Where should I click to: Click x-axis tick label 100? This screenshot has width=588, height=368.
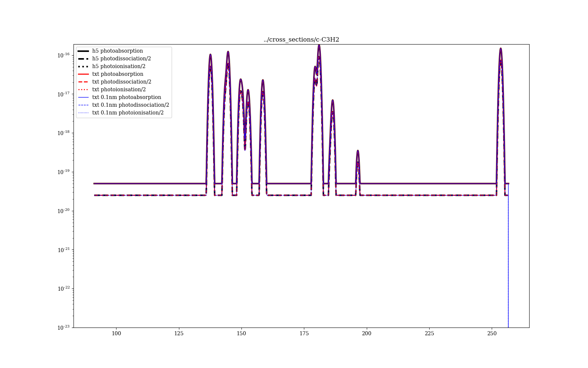click(116, 333)
